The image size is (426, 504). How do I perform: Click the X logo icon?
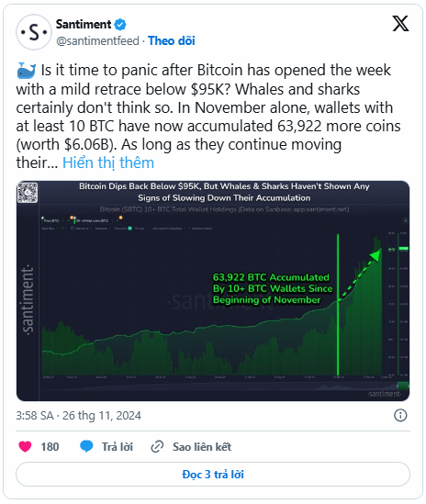[400, 24]
